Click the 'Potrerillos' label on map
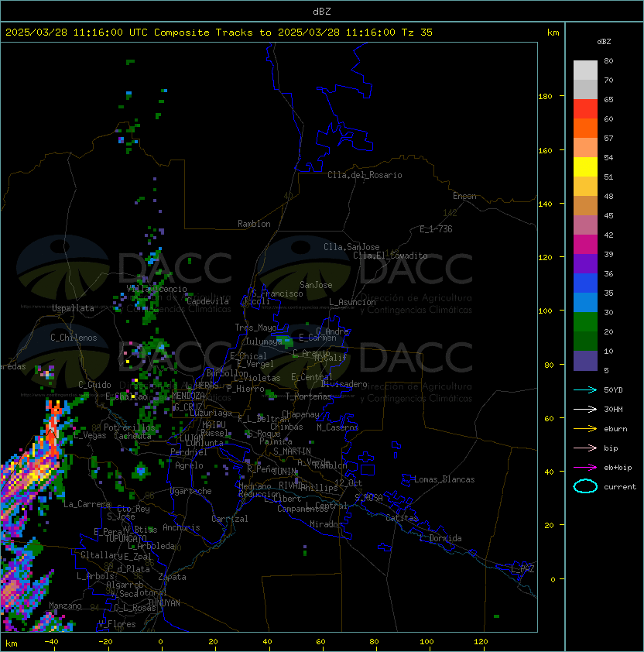This screenshot has width=644, height=652. click(x=129, y=427)
